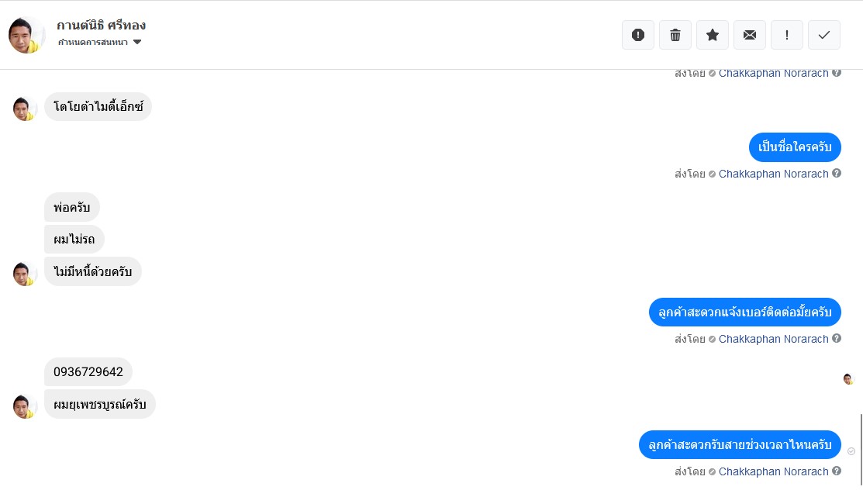The width and height of the screenshot is (863, 504).
Task: Open Chakkaphan Norarach link under เป็นชื่อใครครับ
Action: coord(773,174)
